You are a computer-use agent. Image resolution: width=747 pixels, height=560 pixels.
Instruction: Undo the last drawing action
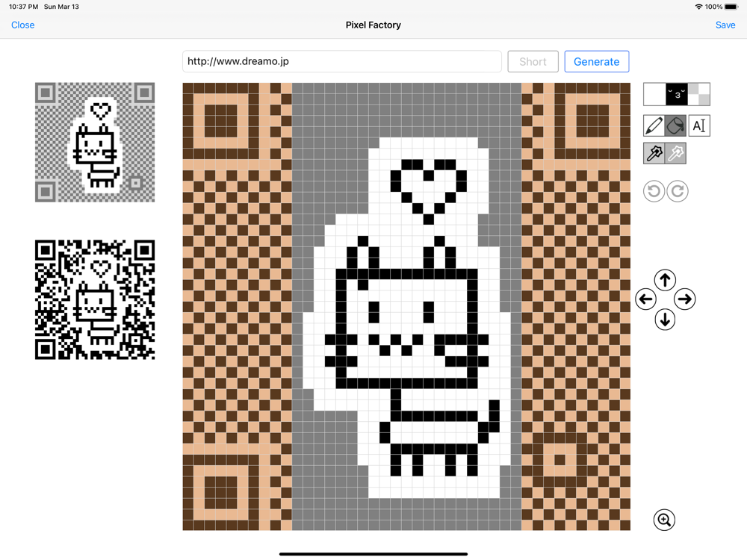tap(654, 191)
